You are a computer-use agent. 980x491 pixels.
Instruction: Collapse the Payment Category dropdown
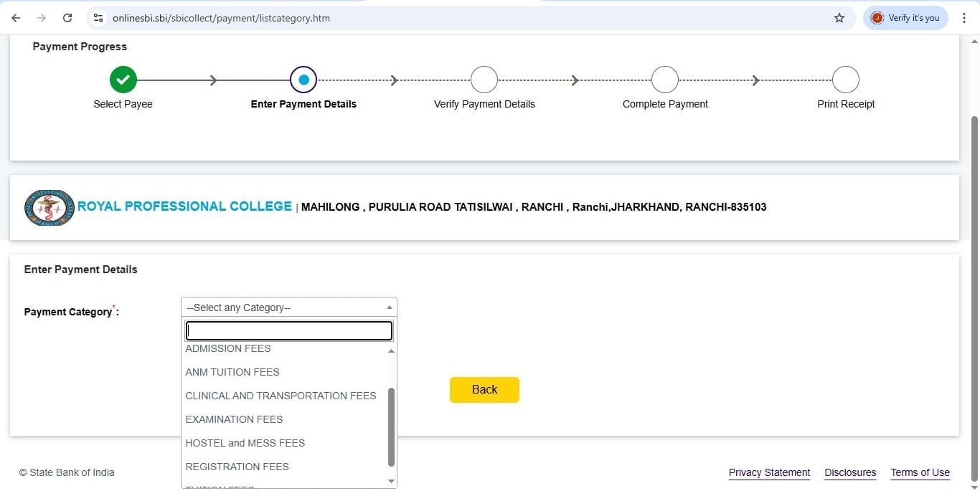click(288, 308)
